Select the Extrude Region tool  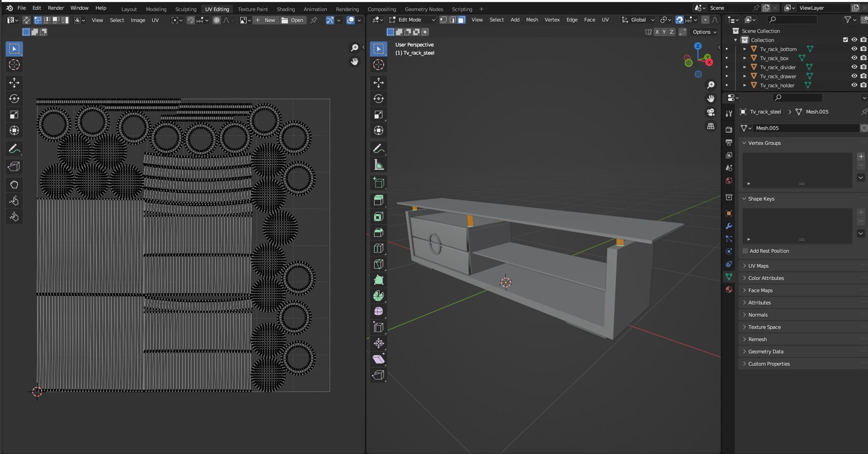pos(378,200)
